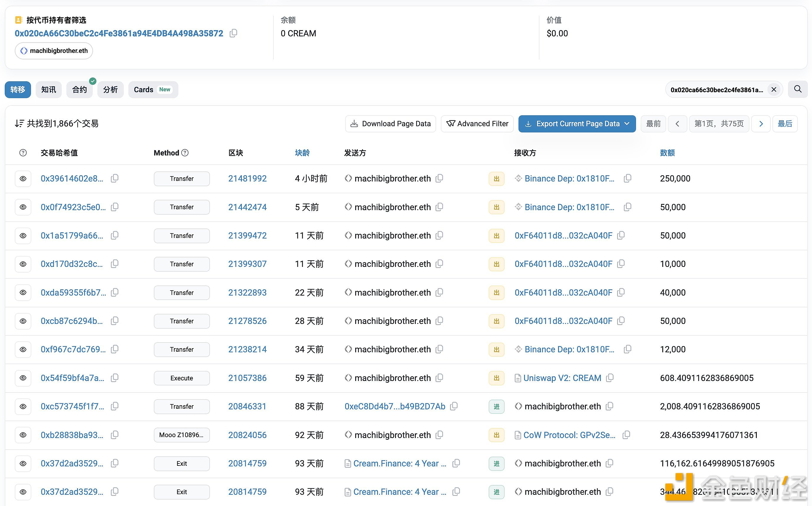The height and width of the screenshot is (506, 812).
Task: Select the amount 250,000
Action: click(675, 179)
